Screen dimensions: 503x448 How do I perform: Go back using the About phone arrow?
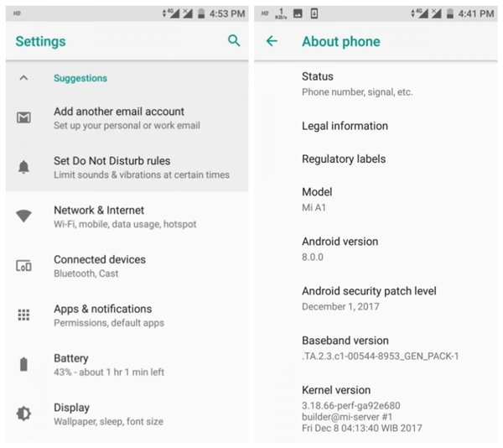point(272,41)
